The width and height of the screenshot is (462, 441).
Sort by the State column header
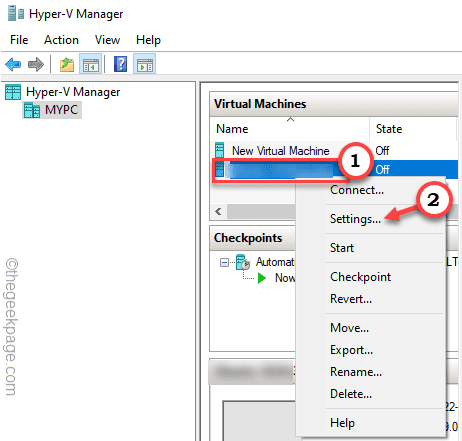coord(413,129)
